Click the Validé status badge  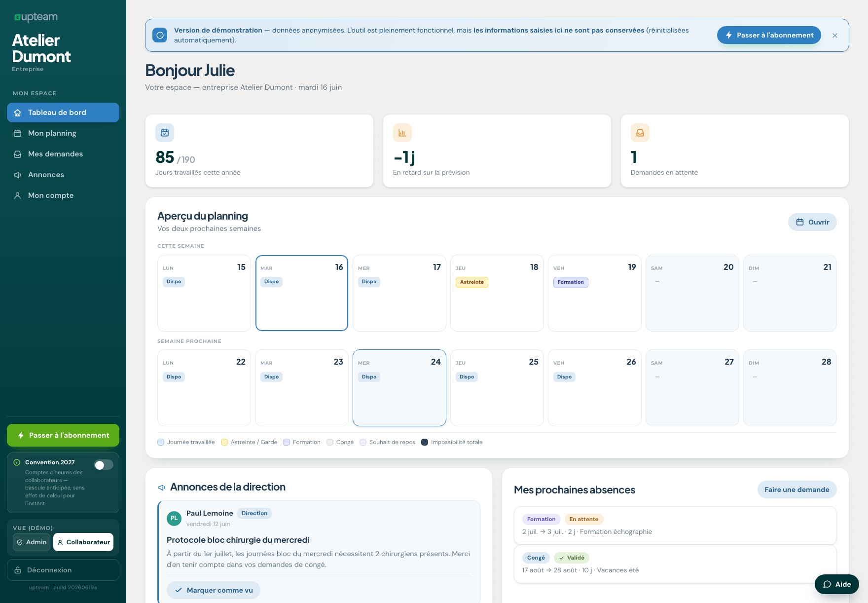572,558
